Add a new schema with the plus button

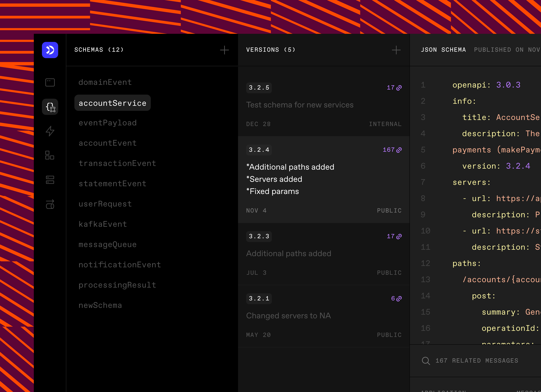point(224,50)
